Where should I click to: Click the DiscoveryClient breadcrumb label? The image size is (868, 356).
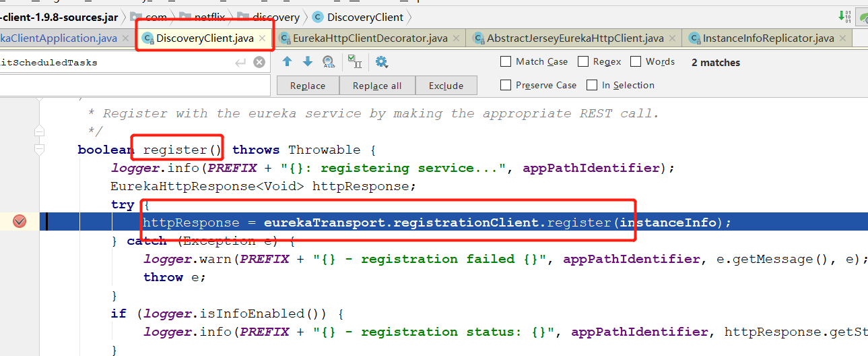366,17
